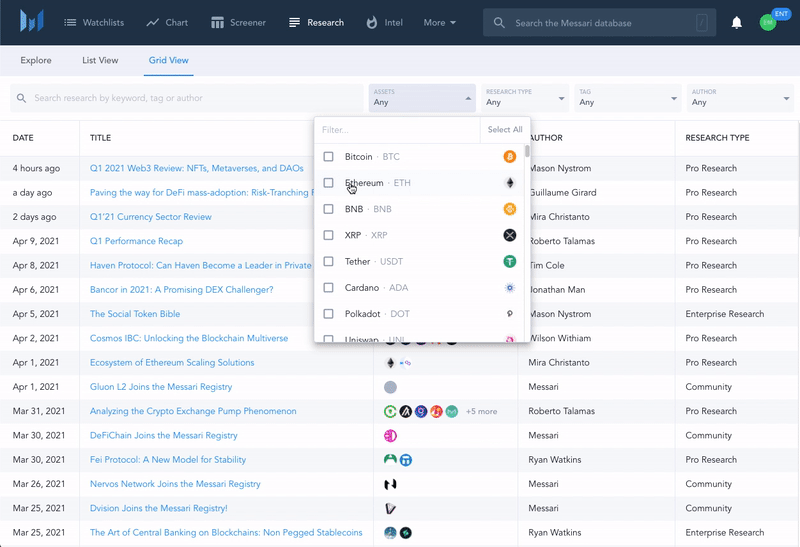Open the Research Type dropdown
This screenshot has width=800, height=547.
(x=525, y=98)
